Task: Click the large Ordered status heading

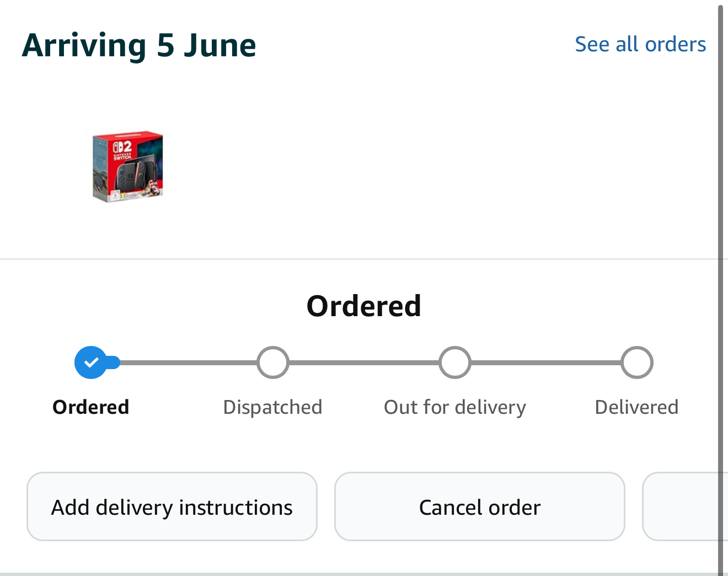Action: point(364,306)
